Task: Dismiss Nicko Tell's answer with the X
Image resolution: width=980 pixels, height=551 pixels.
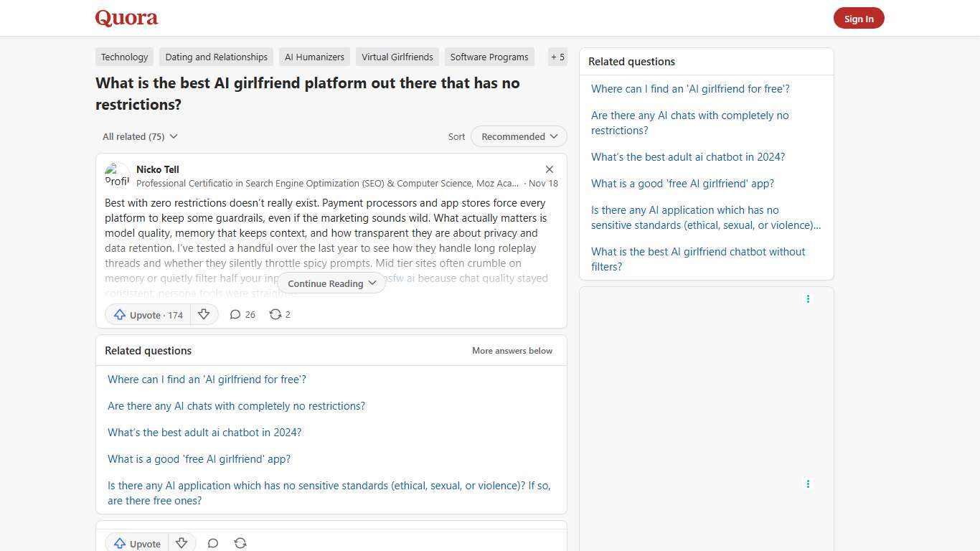Action: click(x=549, y=169)
